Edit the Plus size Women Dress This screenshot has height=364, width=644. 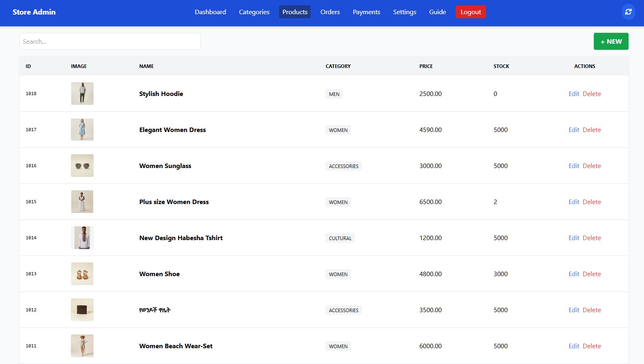pos(574,202)
